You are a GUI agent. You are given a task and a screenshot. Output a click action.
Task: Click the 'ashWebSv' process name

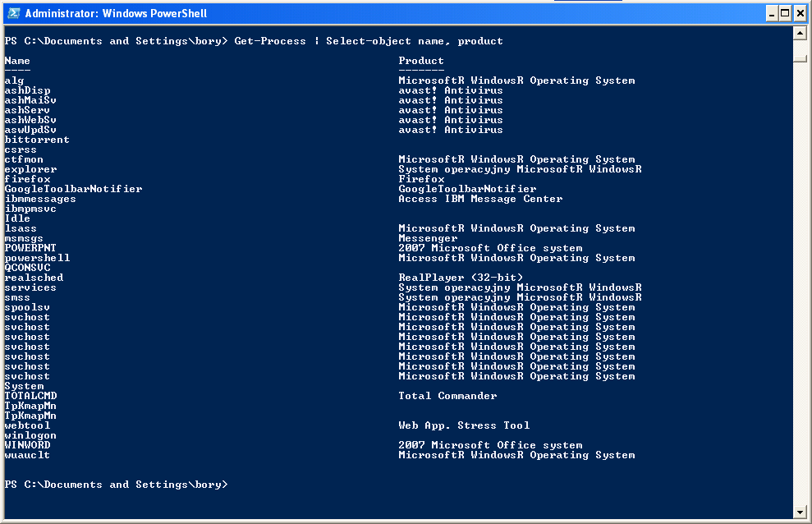tap(30, 120)
